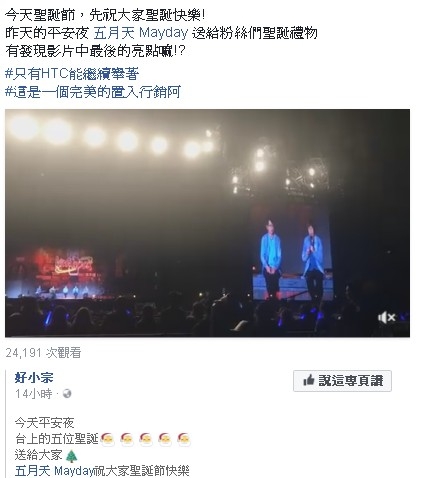The height and width of the screenshot is (478, 421).
Task: Click the second Santa emoji
Action: coord(127,439)
